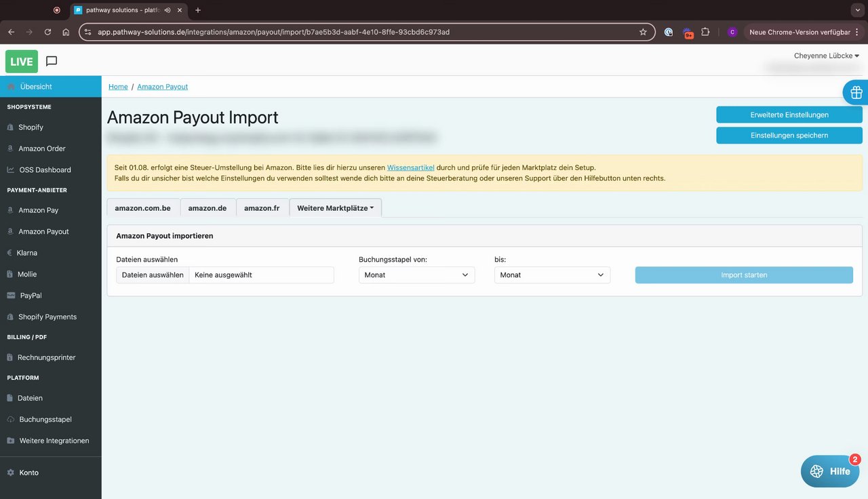The width and height of the screenshot is (868, 499).
Task: Open Chrome extensions puzzle icon
Action: [x=705, y=32]
